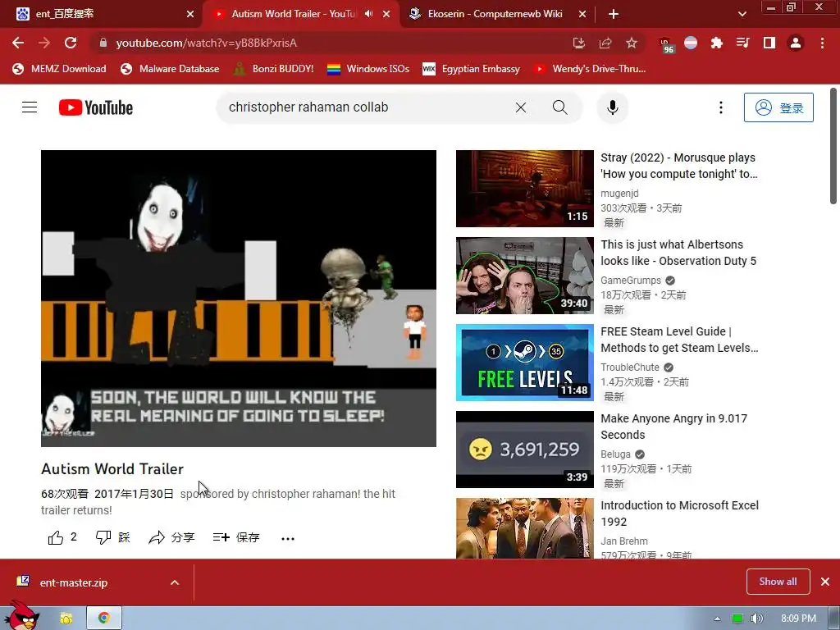Click the 保存 save button

pos(236,537)
